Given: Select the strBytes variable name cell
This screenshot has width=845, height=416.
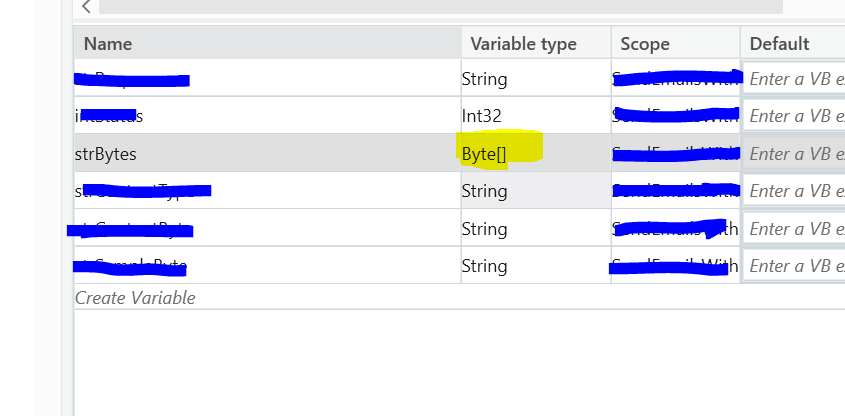Looking at the screenshot, I should (x=107, y=154).
